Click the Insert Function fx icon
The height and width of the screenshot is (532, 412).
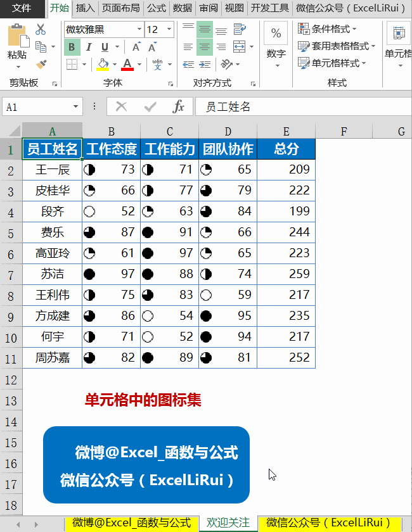tap(178, 107)
